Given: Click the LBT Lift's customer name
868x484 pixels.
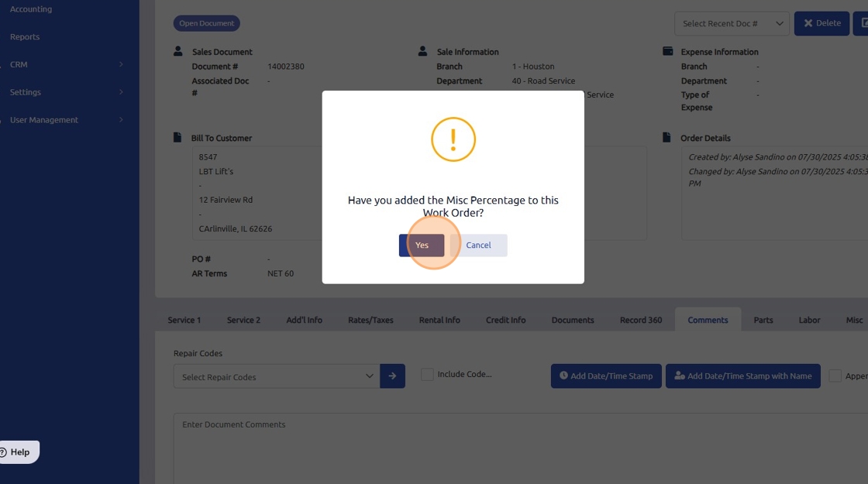Looking at the screenshot, I should tap(216, 171).
